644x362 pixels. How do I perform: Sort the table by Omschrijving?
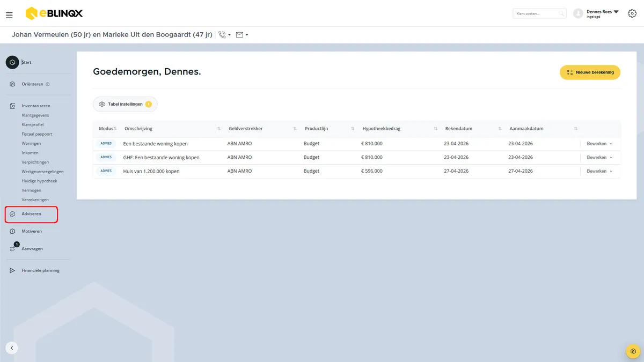pos(219,129)
